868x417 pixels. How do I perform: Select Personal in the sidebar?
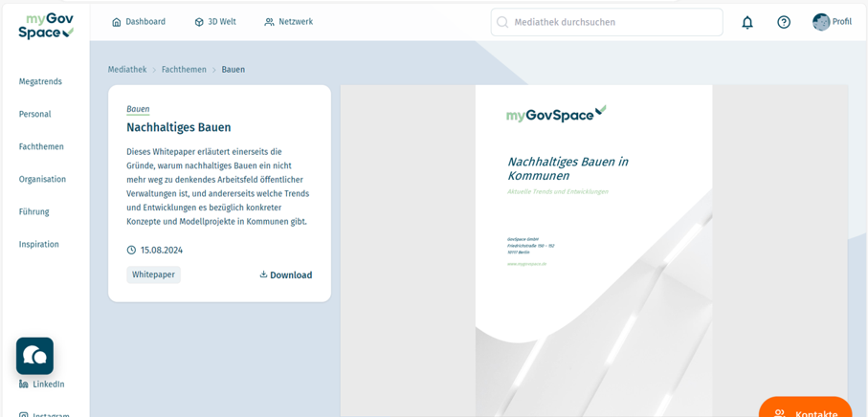[x=34, y=114]
